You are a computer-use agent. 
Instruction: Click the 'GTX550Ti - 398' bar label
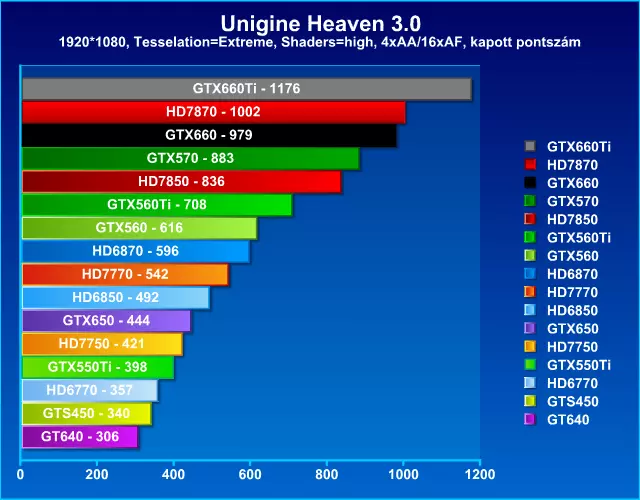(x=97, y=367)
